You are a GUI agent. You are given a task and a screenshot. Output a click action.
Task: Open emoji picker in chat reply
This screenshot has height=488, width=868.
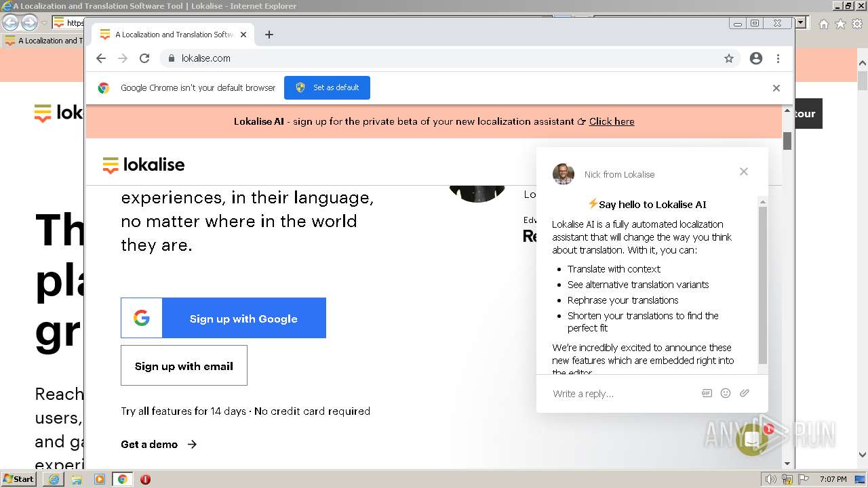726,393
